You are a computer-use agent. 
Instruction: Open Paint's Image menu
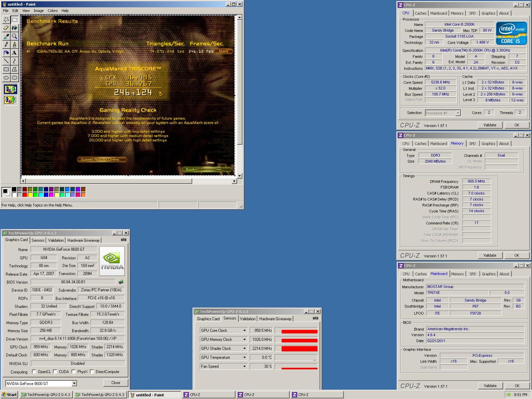(39, 11)
